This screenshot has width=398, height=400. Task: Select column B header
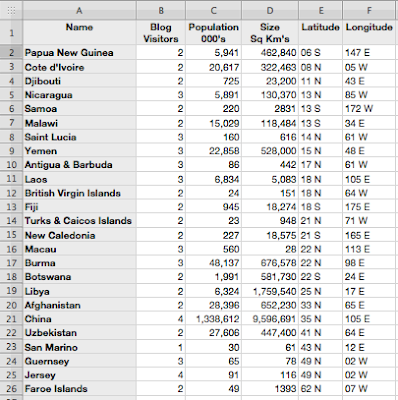click(161, 10)
